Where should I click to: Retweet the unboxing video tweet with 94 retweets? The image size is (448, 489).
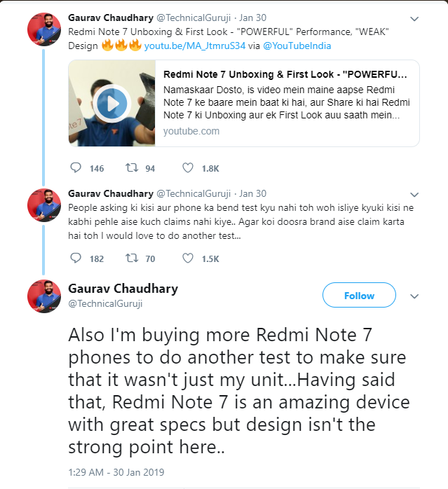[x=130, y=168]
